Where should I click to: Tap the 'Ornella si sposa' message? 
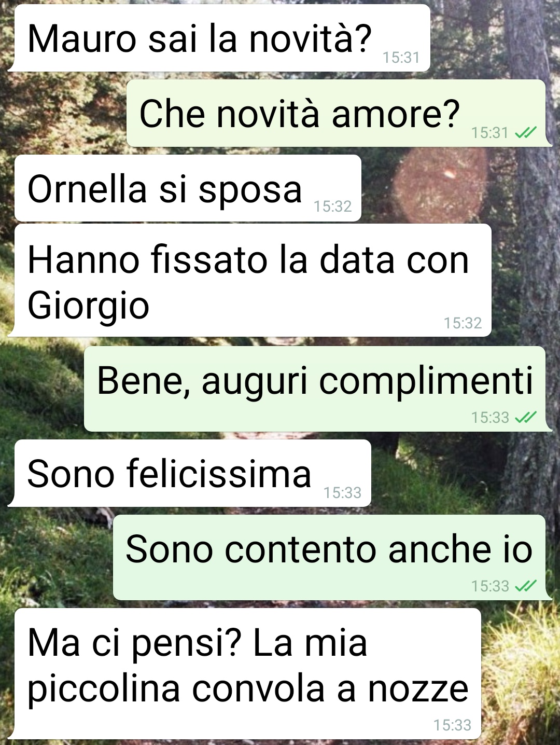pyautogui.click(x=188, y=188)
